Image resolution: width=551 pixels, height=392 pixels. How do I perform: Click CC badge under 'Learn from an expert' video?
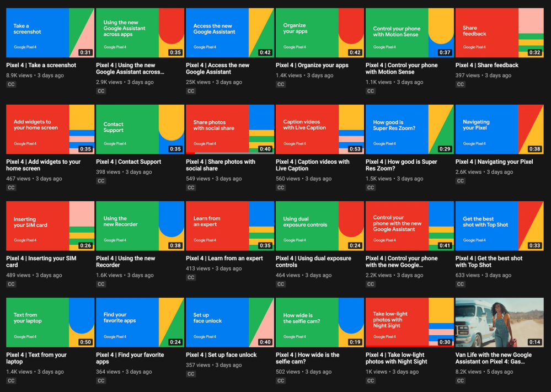click(191, 277)
